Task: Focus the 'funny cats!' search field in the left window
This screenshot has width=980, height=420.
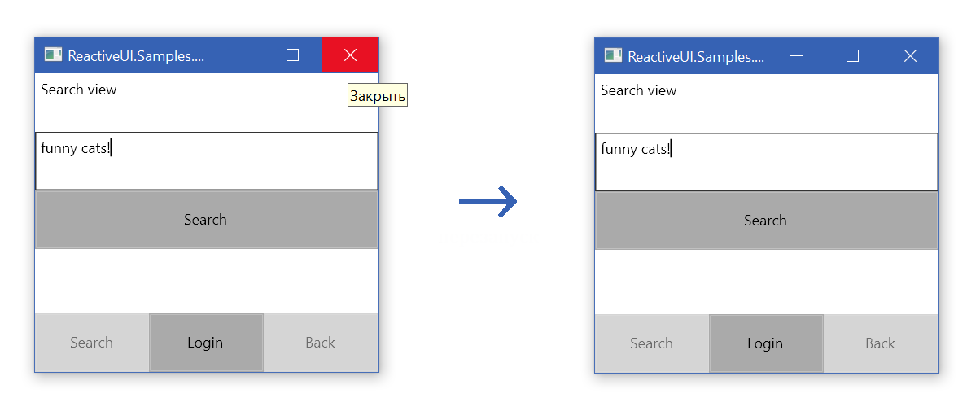Action: coord(207,161)
